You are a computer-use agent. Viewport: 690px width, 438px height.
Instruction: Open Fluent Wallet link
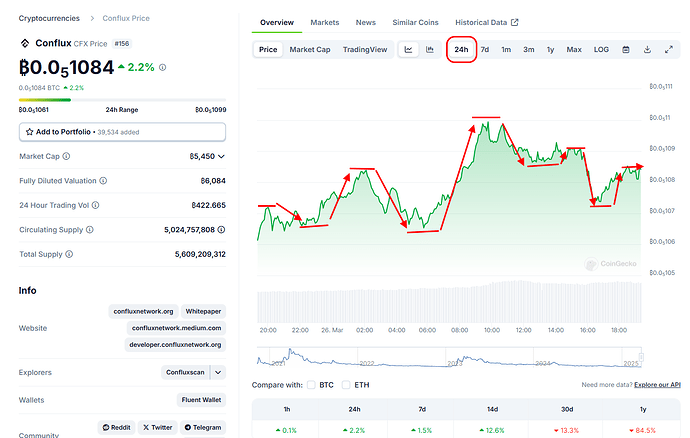coord(201,400)
